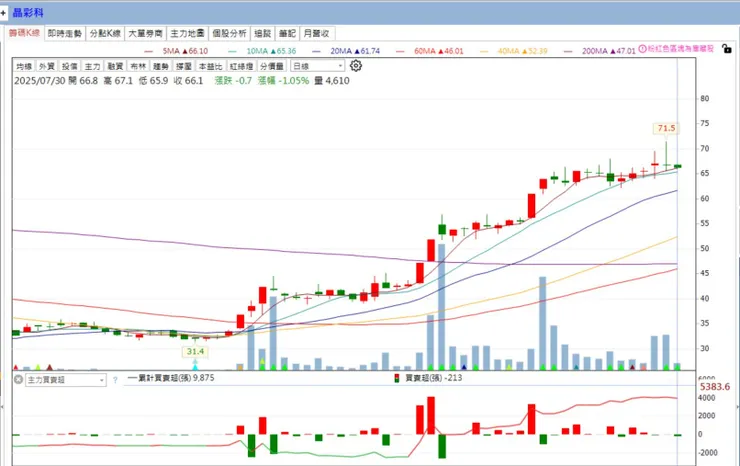Image resolution: width=740 pixels, height=466 pixels.
Task: Toggle the 融資 overlay button
Action: 115,66
